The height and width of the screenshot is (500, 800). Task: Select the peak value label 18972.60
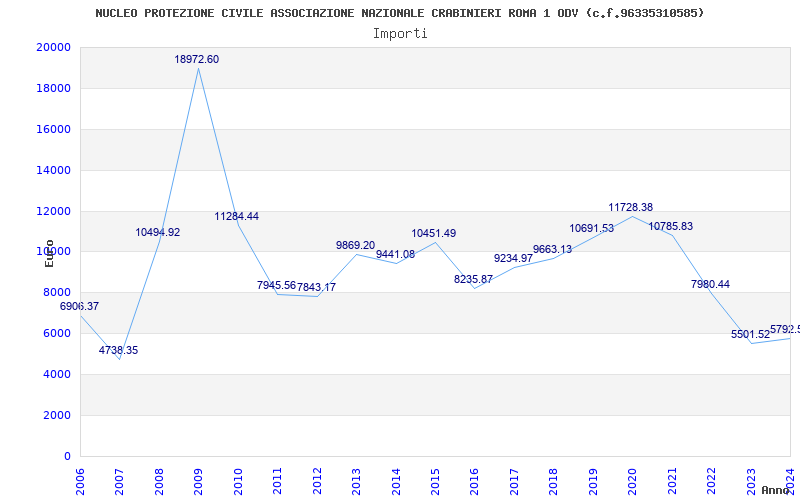click(x=196, y=59)
